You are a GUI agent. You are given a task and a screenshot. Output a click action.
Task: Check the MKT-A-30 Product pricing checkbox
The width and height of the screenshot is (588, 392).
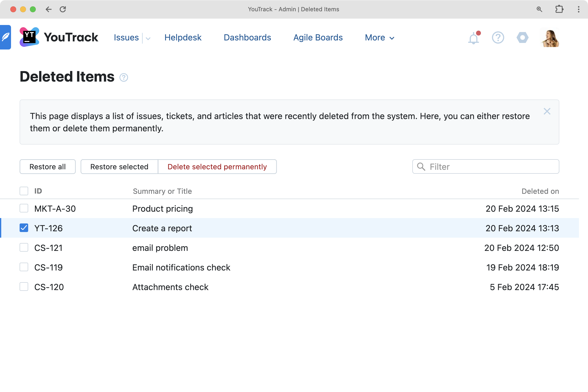click(x=24, y=208)
